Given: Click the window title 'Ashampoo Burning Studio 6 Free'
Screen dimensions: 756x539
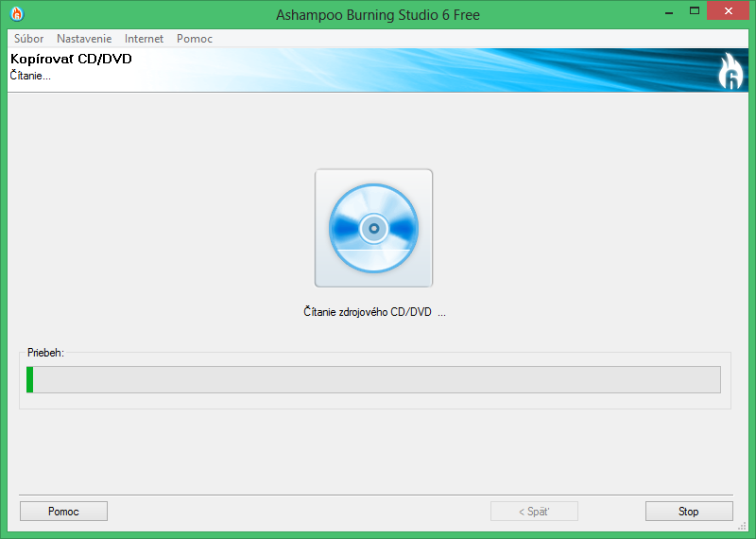Looking at the screenshot, I should pyautogui.click(x=378, y=15).
